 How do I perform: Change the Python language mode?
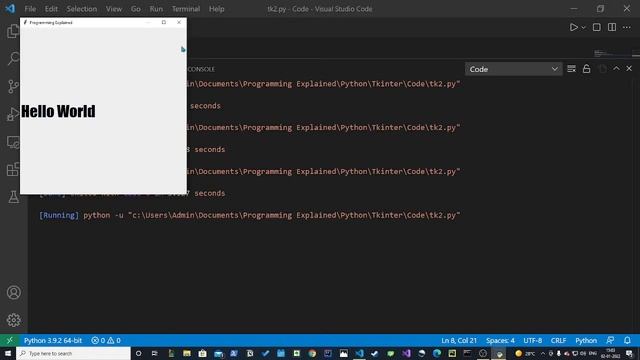[x=586, y=340]
